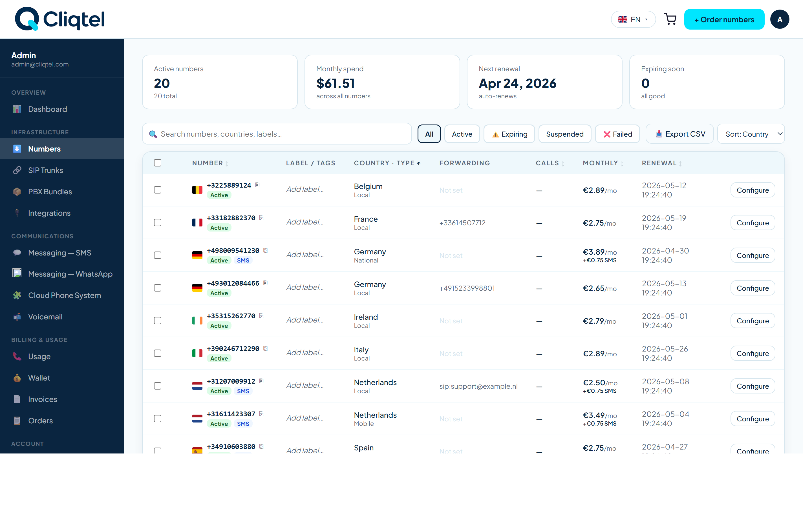Click the + Order numbers button
The image size is (812, 507).
724,19
